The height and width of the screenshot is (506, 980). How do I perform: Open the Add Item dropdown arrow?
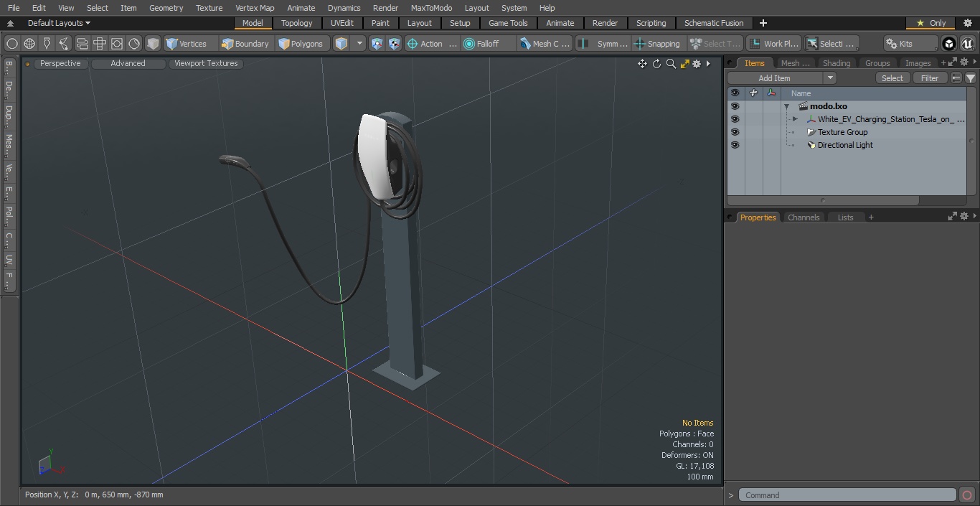tap(830, 78)
